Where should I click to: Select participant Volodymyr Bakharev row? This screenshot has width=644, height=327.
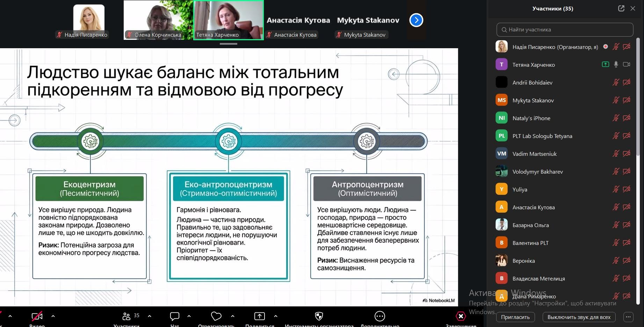point(563,171)
